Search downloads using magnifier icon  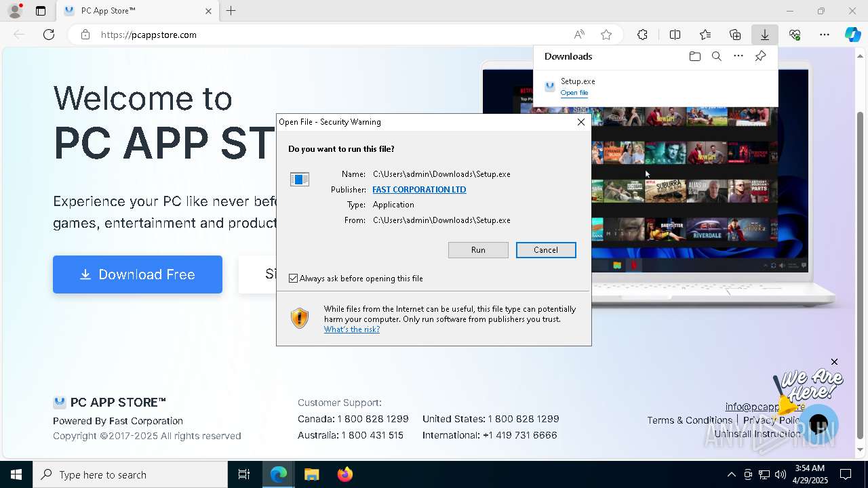click(716, 56)
